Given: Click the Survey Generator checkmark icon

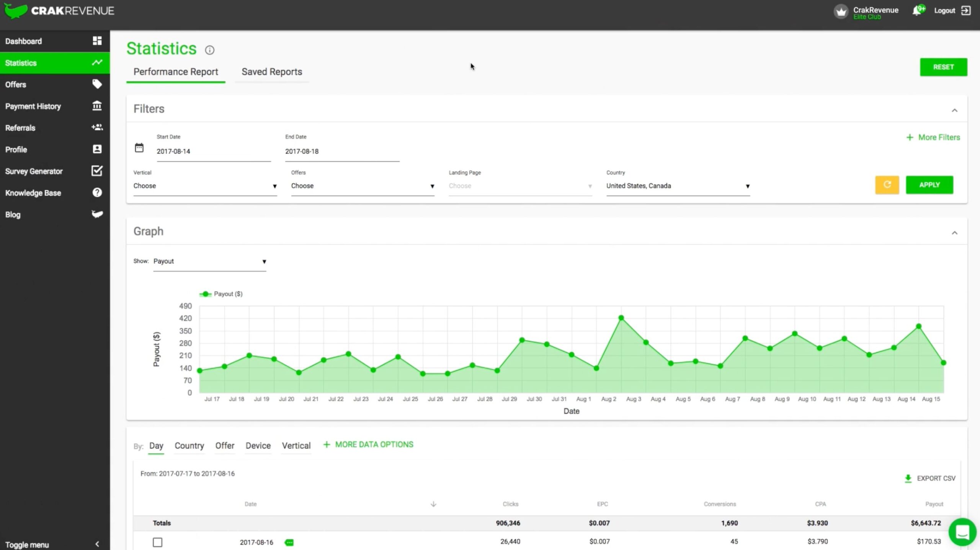Looking at the screenshot, I should [x=97, y=171].
